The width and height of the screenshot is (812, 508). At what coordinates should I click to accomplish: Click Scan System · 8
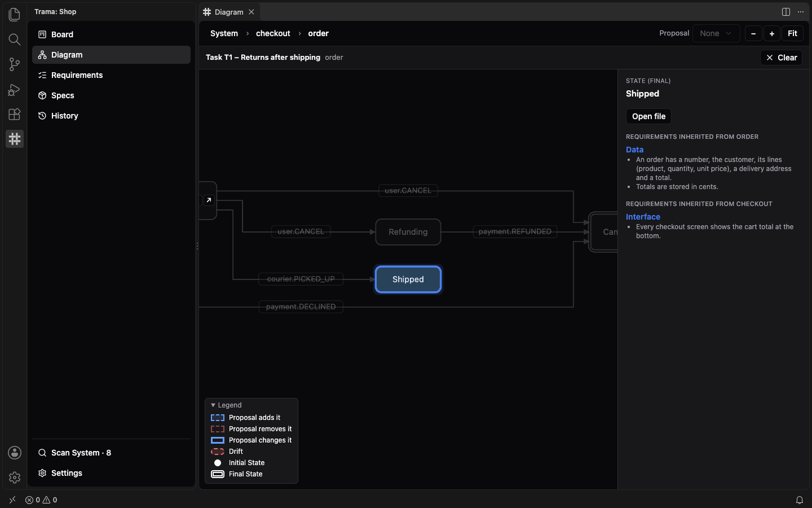click(x=111, y=453)
